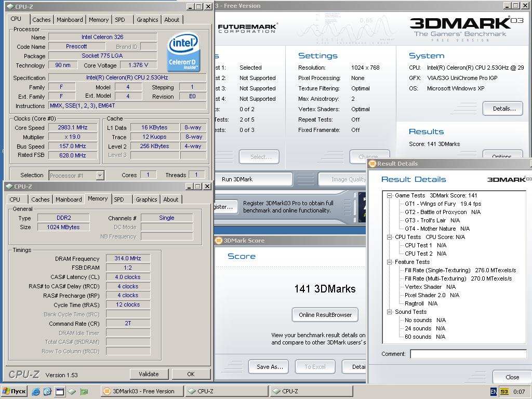Viewport: 532px width, 399px height.
Task: Click the Memory Size value 1024 MBytes
Action: coord(63,227)
